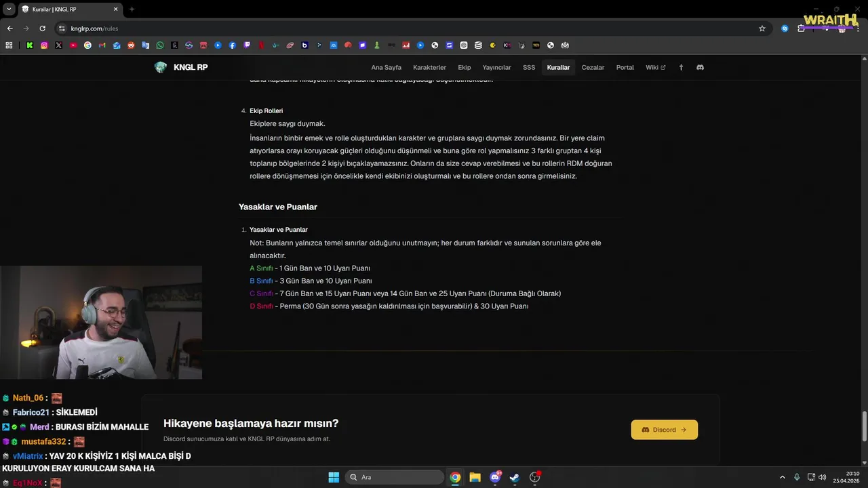Viewport: 868px width, 488px height.
Task: Open the Yayıncılar page
Action: coord(496,67)
